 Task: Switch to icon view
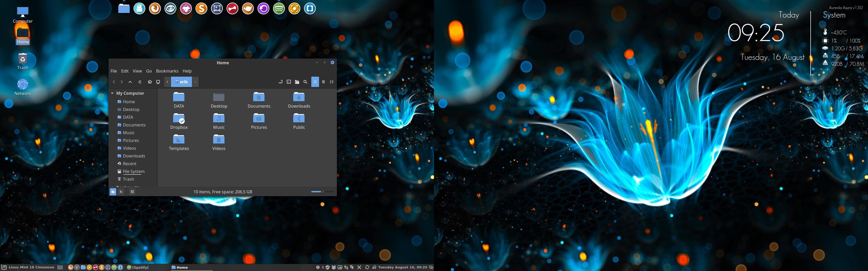(x=315, y=82)
